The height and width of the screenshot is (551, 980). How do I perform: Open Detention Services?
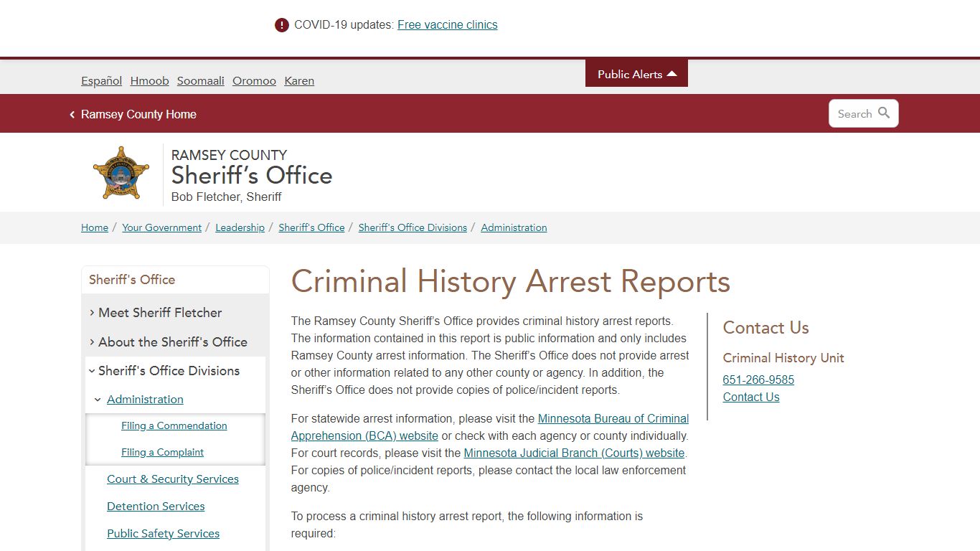(x=156, y=507)
